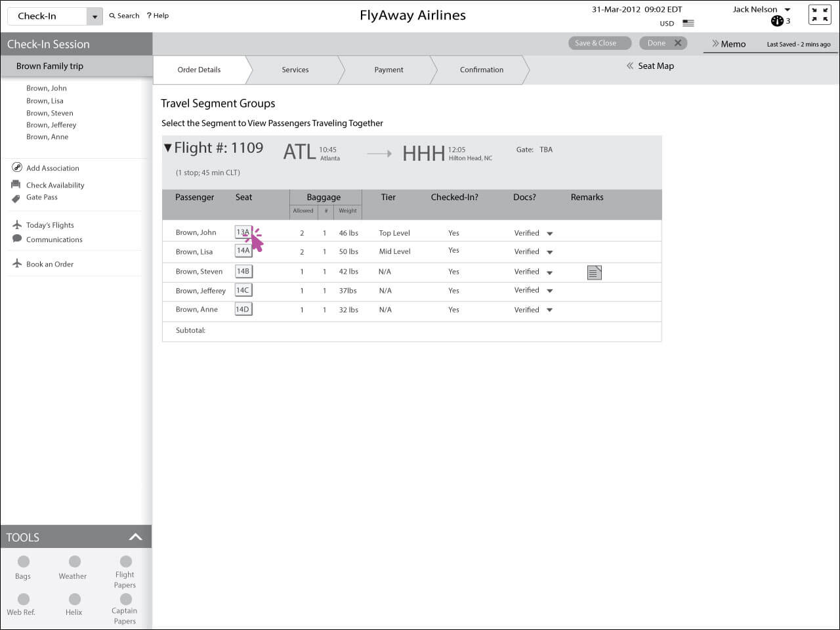This screenshot has width=840, height=630.
Task: Click the Check Availability printer icon
Action: 16,185
